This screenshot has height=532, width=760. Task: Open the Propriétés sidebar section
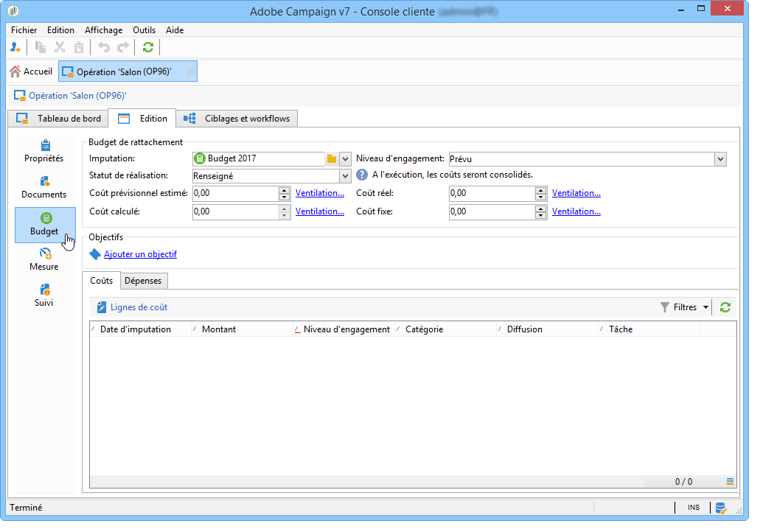44,151
